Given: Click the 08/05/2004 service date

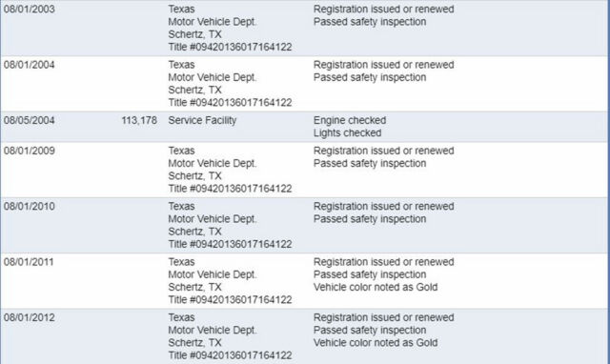Looking at the screenshot, I should pyautogui.click(x=30, y=120).
